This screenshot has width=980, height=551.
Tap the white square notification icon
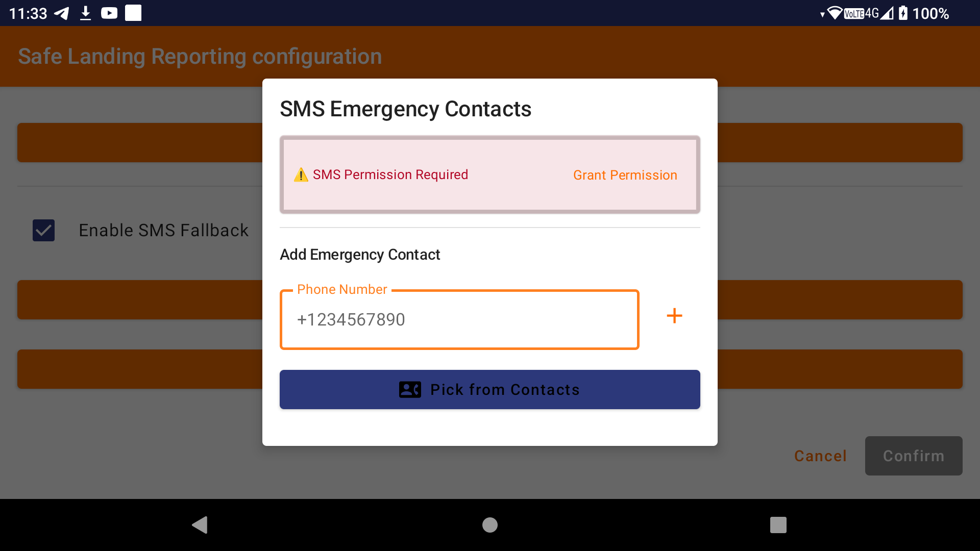(x=133, y=13)
